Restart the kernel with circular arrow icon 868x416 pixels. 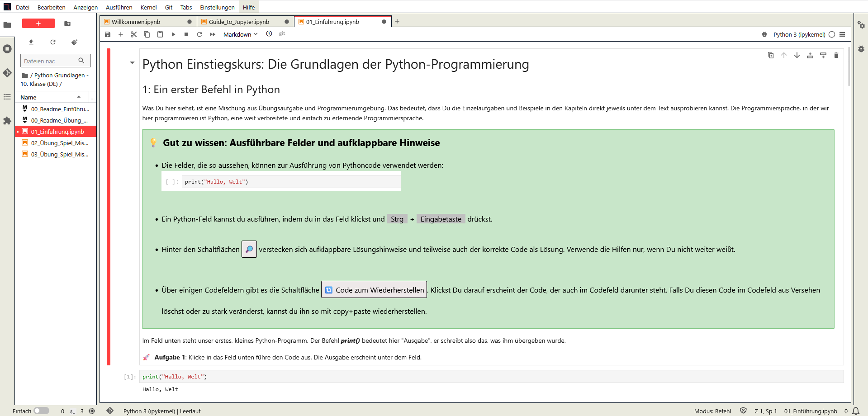pos(199,34)
